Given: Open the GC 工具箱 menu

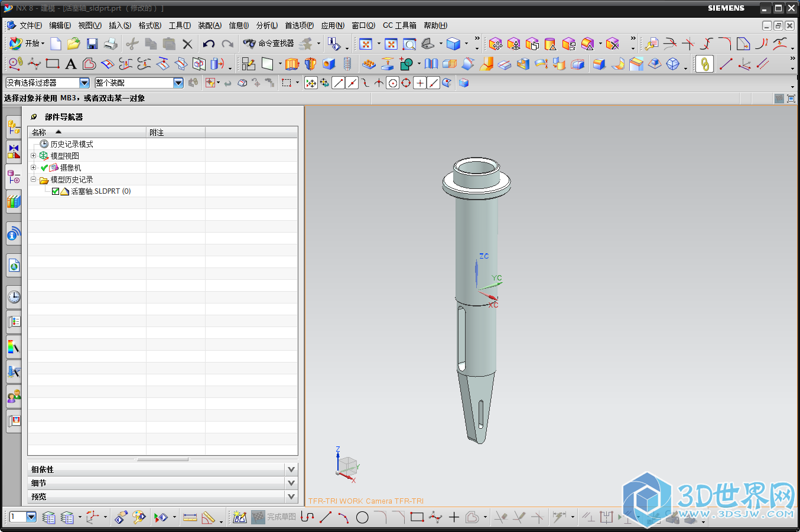Looking at the screenshot, I should coord(399,25).
